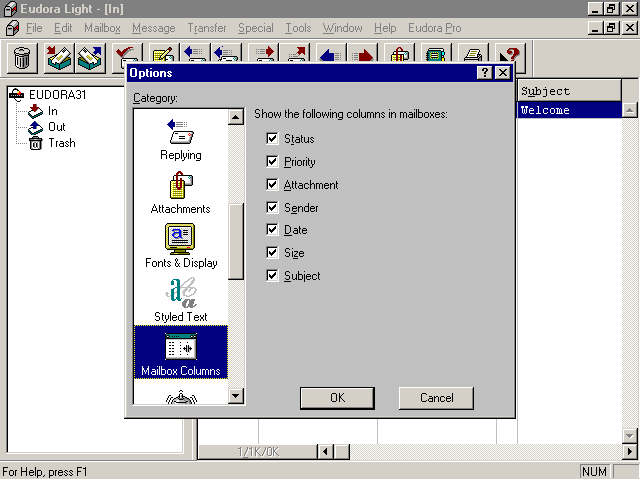This screenshot has height=480, width=640.
Task: Click the Attach File paperclip toolbar icon
Action: (400, 54)
